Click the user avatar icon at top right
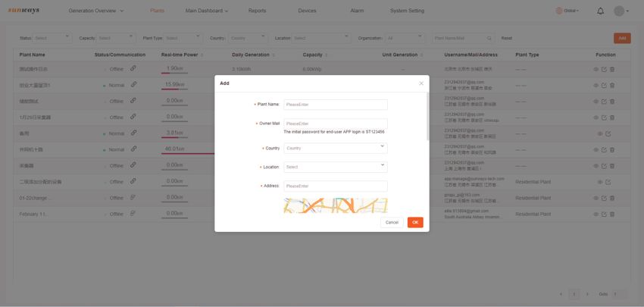The height and width of the screenshot is (307, 644). point(619,11)
